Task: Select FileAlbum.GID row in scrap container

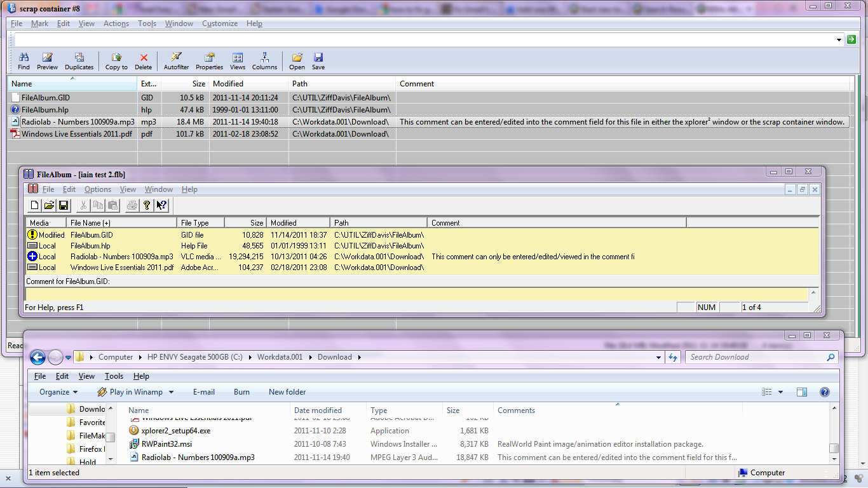Action: pyautogui.click(x=428, y=98)
